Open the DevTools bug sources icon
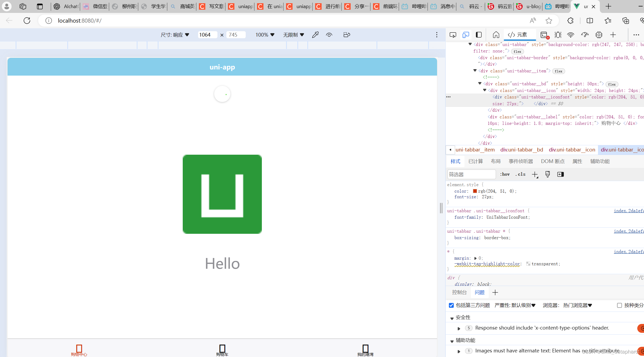 [558, 35]
